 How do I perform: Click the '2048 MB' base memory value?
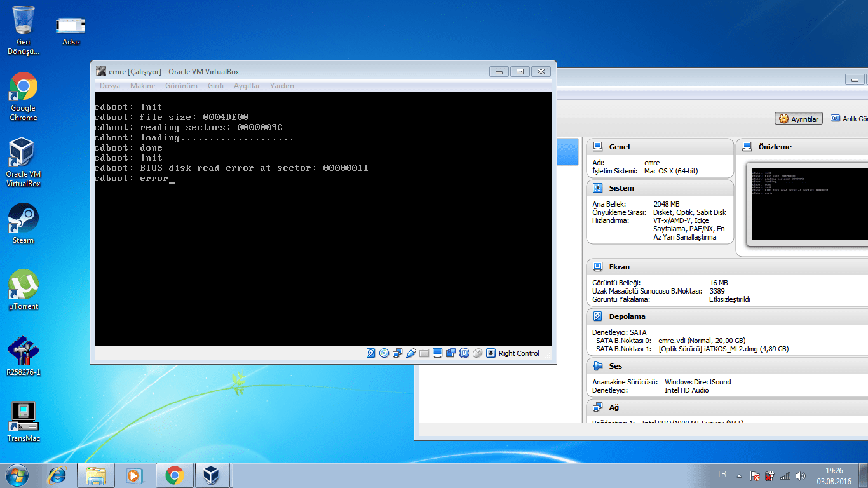click(666, 204)
